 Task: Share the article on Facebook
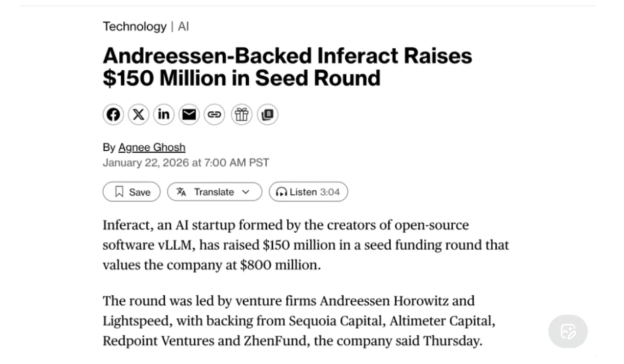pyautogui.click(x=113, y=114)
